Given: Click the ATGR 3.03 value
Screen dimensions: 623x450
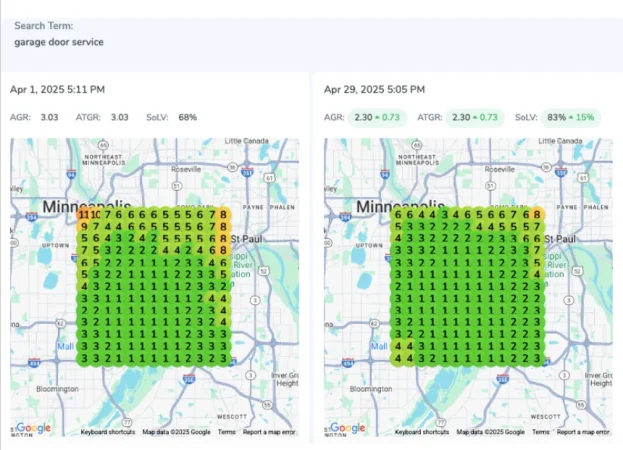Looking at the screenshot, I should pyautogui.click(x=119, y=118).
